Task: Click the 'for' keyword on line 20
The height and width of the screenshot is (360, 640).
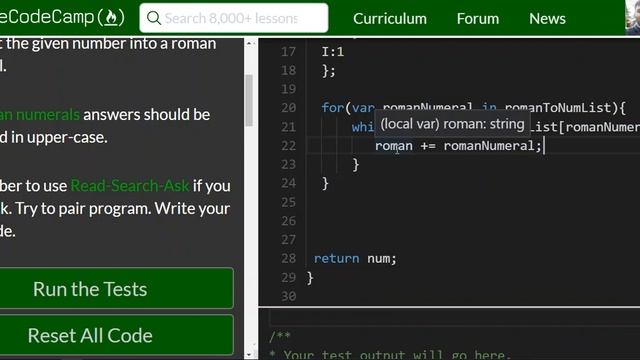Action: [x=332, y=108]
